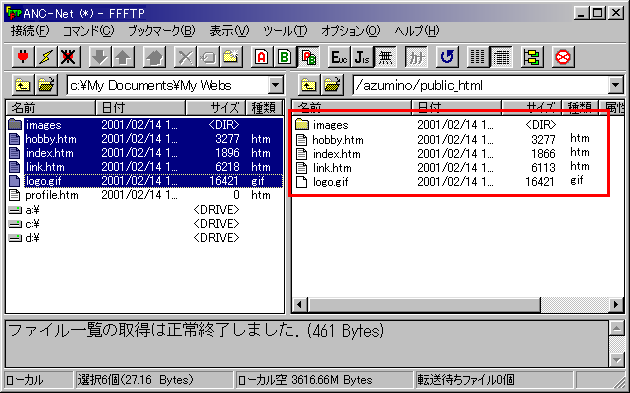The width and height of the screenshot is (630, 393).
Task: Click the mirroring upload icon
Action: (154, 57)
